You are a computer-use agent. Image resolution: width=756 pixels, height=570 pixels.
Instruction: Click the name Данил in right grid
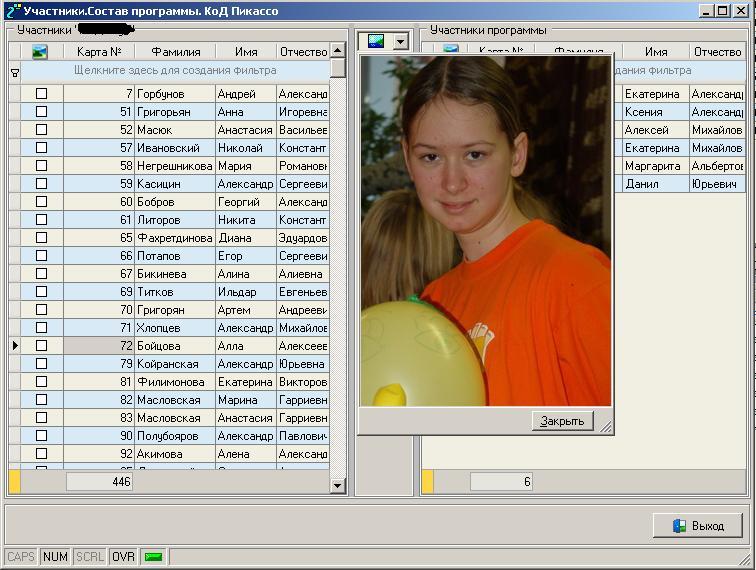(656, 183)
